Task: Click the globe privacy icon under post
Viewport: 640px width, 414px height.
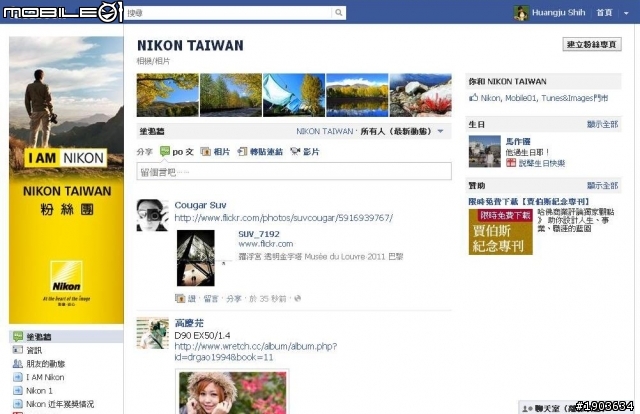Action: (x=298, y=298)
